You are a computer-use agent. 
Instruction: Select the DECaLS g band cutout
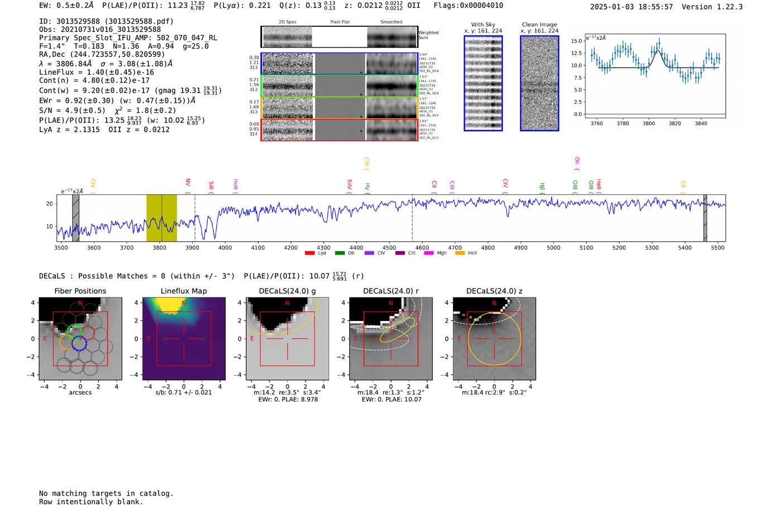click(287, 338)
